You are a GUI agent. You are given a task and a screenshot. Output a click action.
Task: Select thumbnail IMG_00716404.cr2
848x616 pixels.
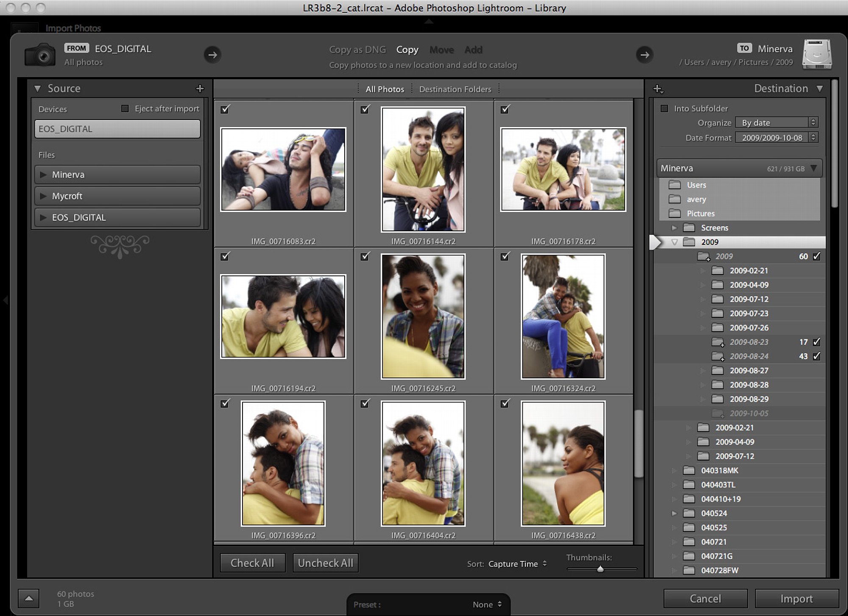pyautogui.click(x=423, y=463)
